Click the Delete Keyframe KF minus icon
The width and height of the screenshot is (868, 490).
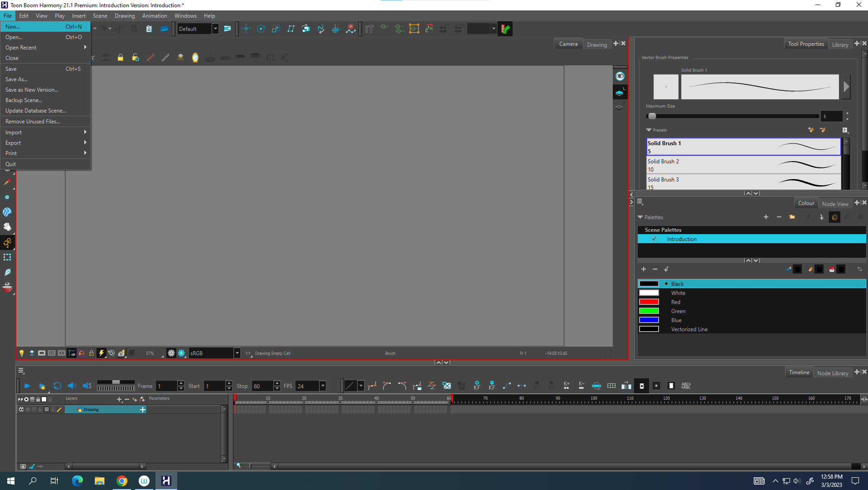492,386
